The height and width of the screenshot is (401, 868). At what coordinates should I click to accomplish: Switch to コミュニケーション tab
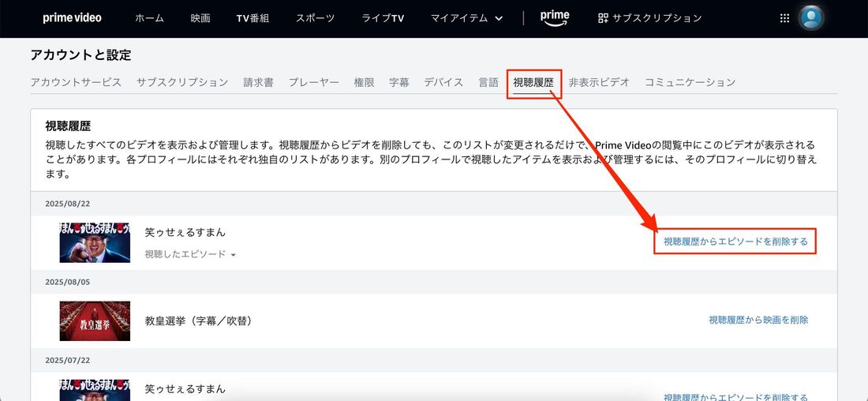[690, 83]
